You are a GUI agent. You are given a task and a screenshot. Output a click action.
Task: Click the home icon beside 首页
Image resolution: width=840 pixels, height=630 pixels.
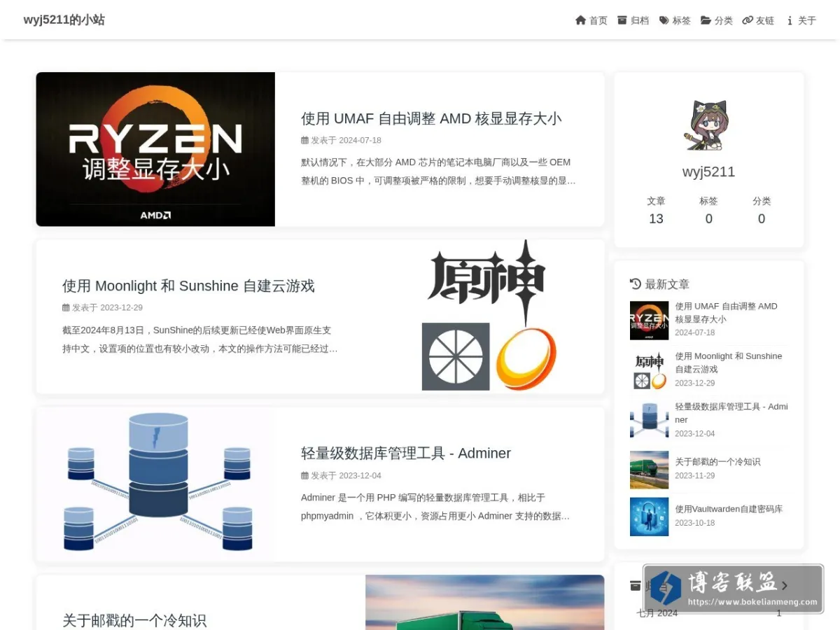click(x=580, y=20)
